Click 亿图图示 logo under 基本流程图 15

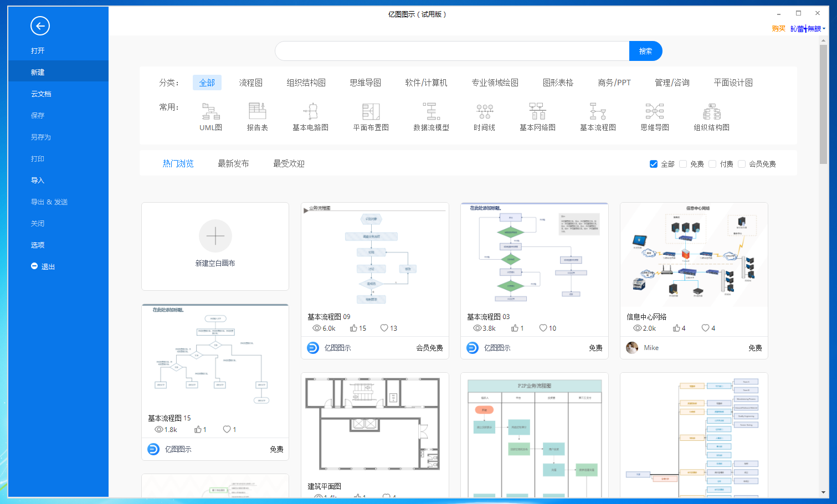tap(153, 449)
